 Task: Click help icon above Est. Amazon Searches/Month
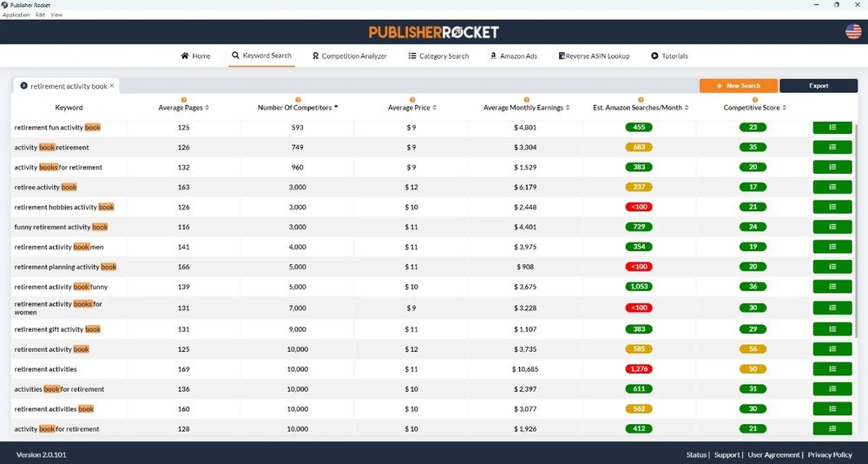641,100
